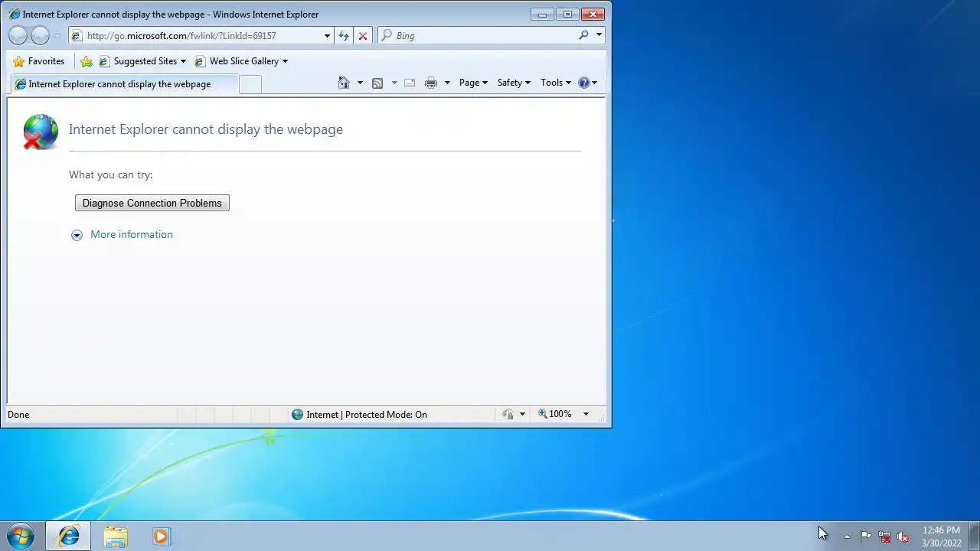Click the Home icon

coord(344,83)
